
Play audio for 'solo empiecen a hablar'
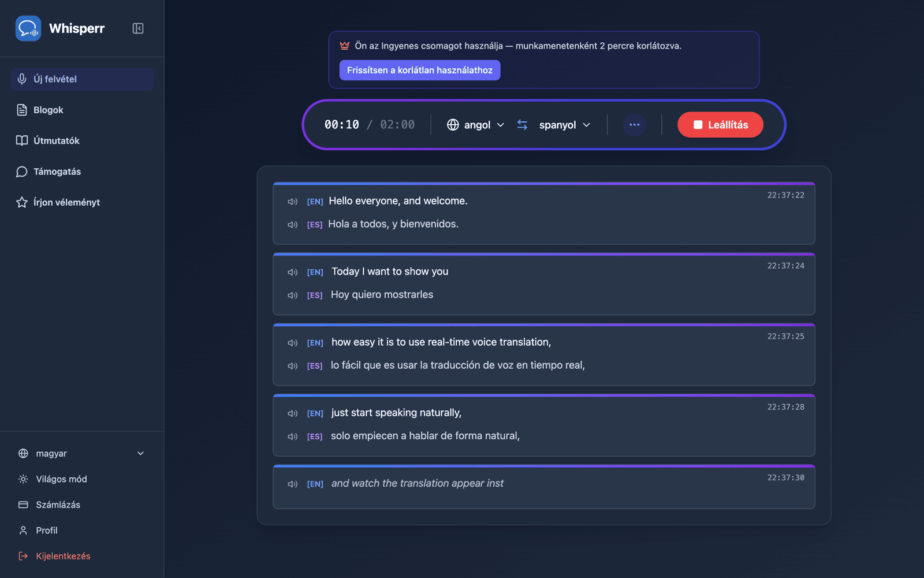(293, 436)
